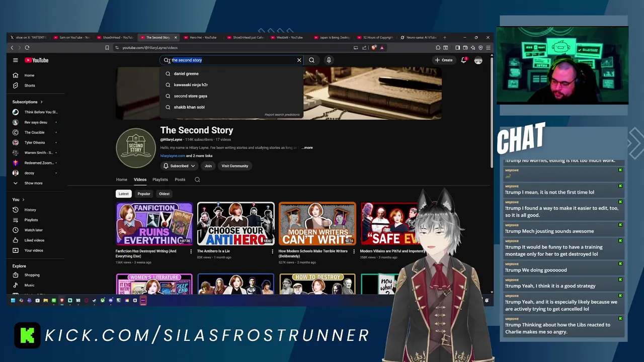Open 'Rev says desu' subscription
This screenshot has height=362, width=644.
(x=35, y=122)
